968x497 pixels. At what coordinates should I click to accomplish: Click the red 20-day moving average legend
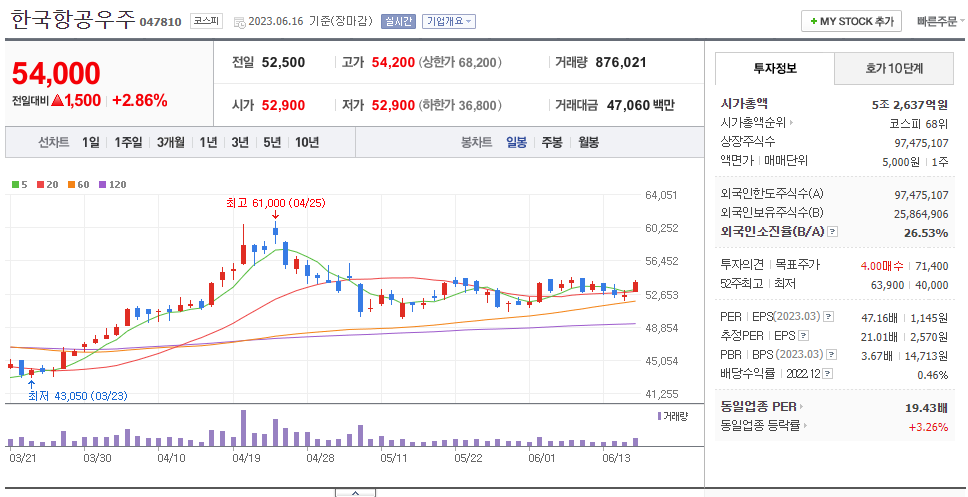tap(48, 185)
